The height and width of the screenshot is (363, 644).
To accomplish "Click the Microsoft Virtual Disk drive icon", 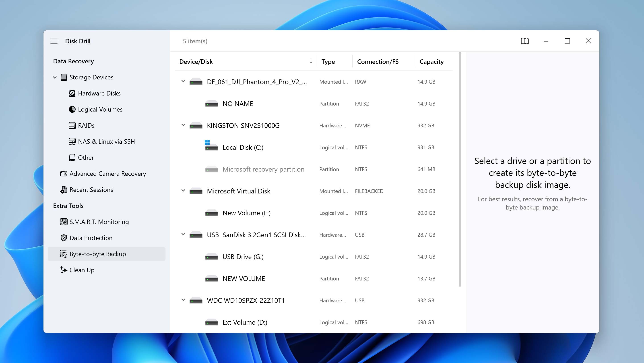I will 196,191.
